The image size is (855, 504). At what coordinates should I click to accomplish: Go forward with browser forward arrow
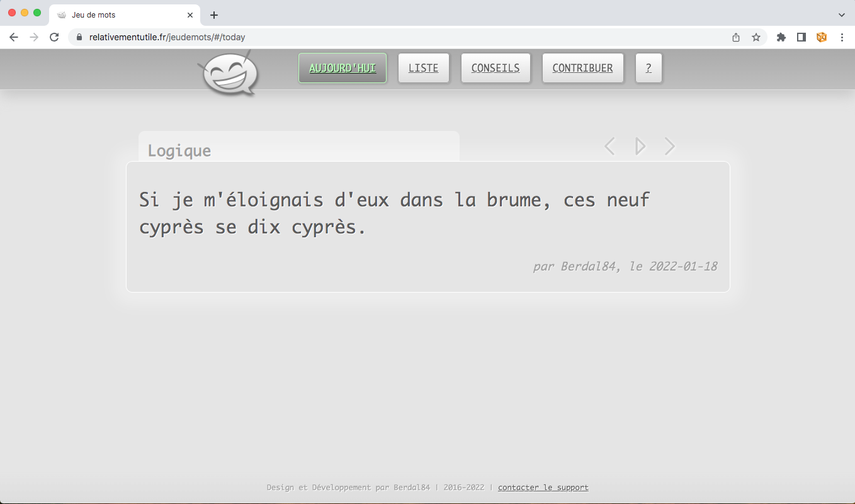click(x=34, y=37)
